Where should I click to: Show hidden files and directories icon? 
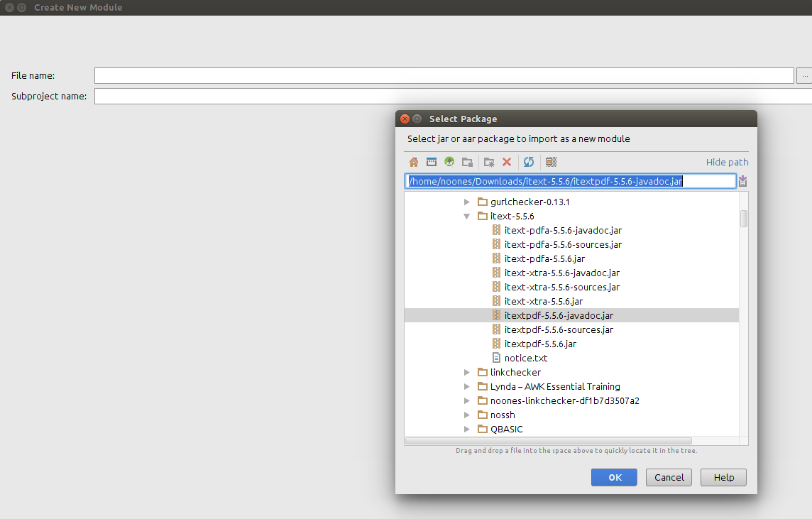(x=551, y=162)
